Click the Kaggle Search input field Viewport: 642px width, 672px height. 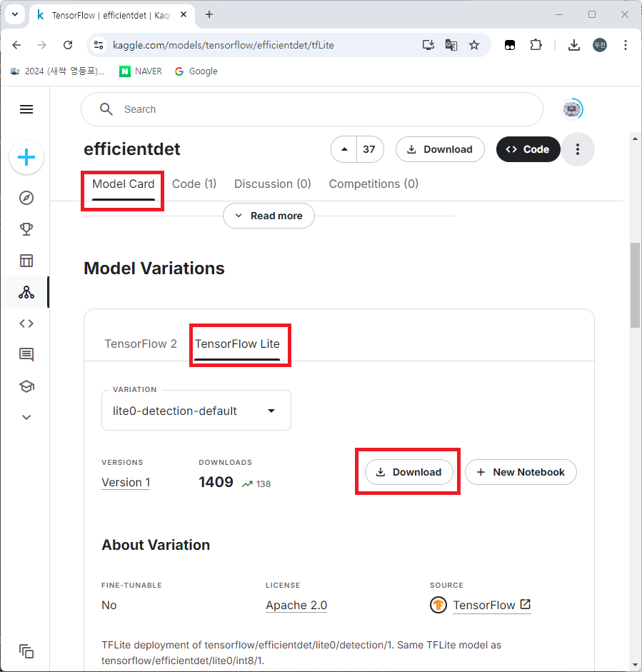tap(312, 109)
